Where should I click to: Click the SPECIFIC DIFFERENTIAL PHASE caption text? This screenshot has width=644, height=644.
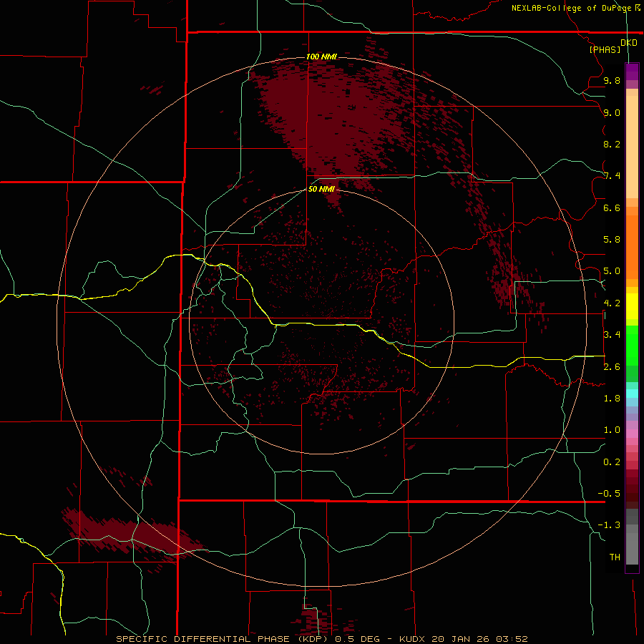pos(223,639)
